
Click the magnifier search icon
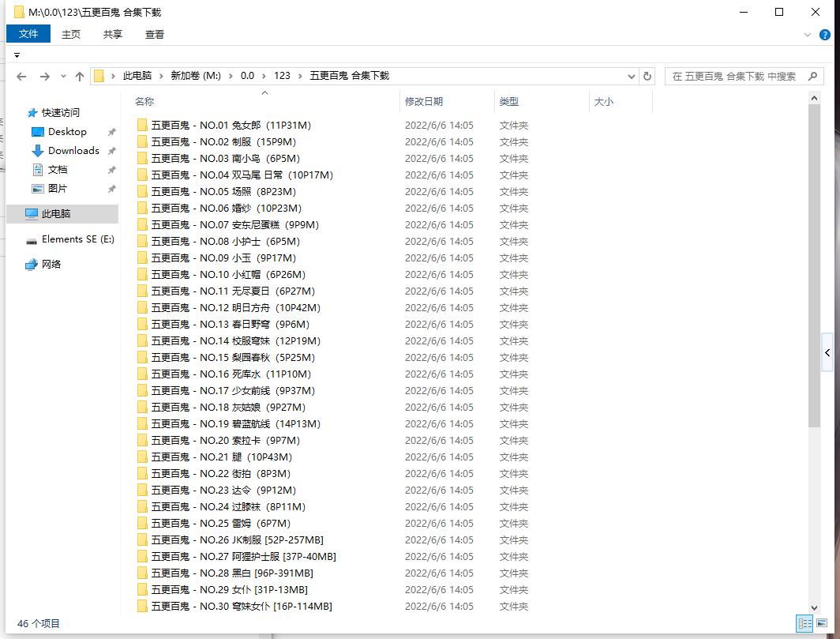[812, 76]
